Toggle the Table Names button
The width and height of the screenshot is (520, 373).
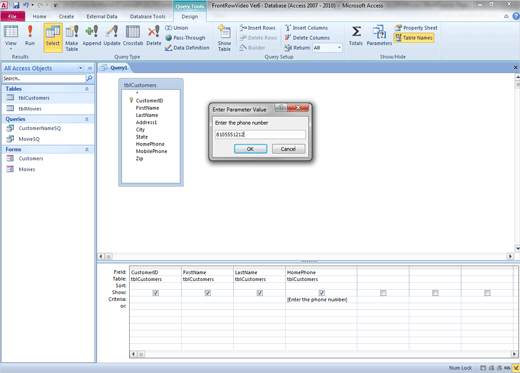click(414, 38)
